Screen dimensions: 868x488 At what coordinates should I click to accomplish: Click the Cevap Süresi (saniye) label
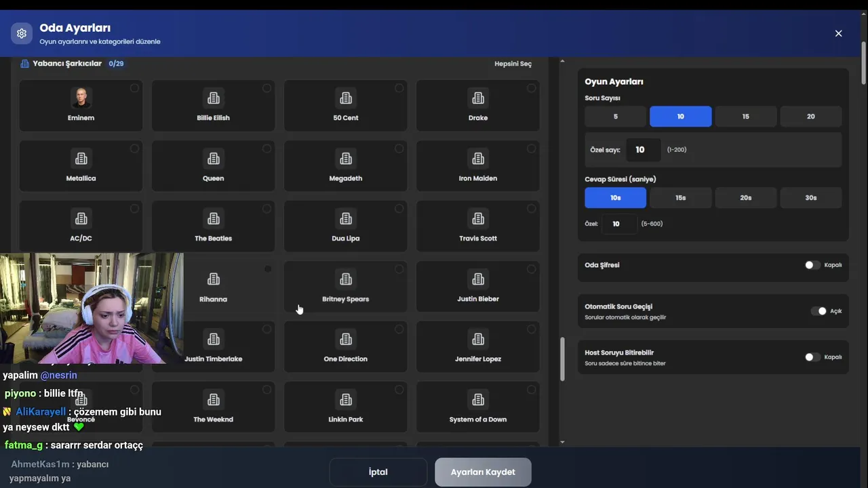[x=620, y=180]
